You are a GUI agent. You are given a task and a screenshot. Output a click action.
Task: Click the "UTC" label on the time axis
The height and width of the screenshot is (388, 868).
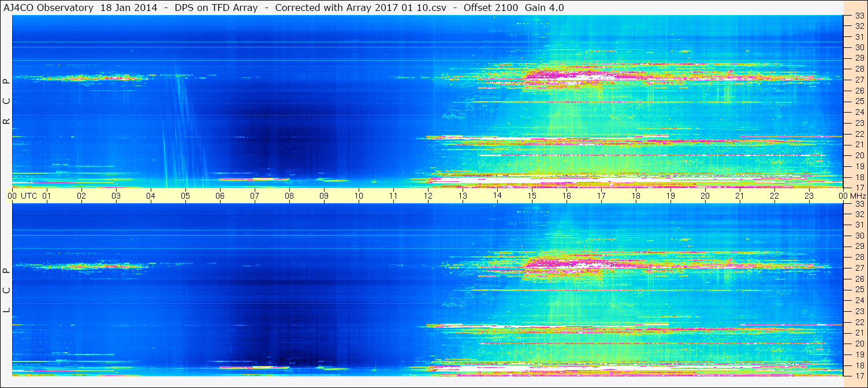tap(29, 196)
